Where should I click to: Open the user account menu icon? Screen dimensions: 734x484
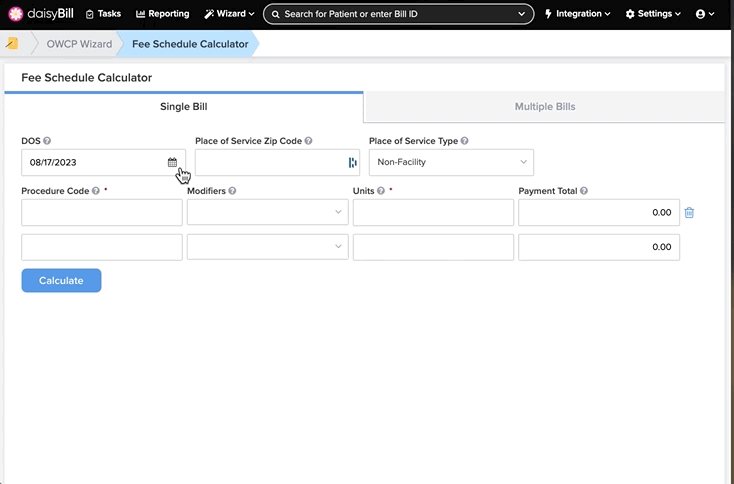tap(705, 14)
